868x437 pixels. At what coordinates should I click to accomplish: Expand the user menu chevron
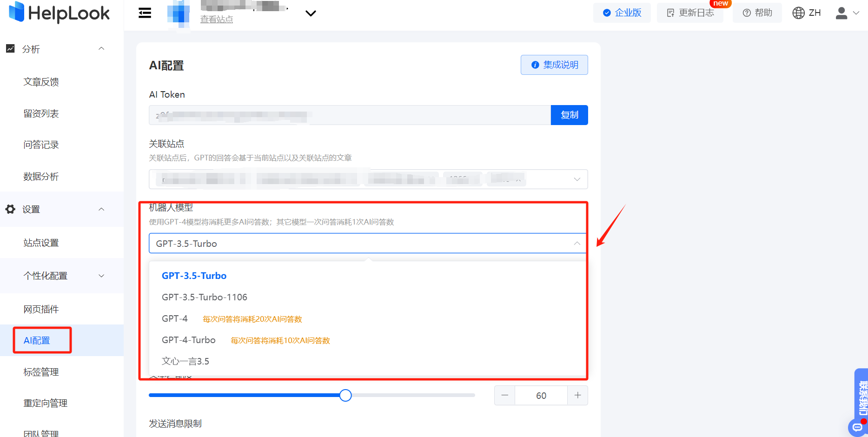point(856,13)
